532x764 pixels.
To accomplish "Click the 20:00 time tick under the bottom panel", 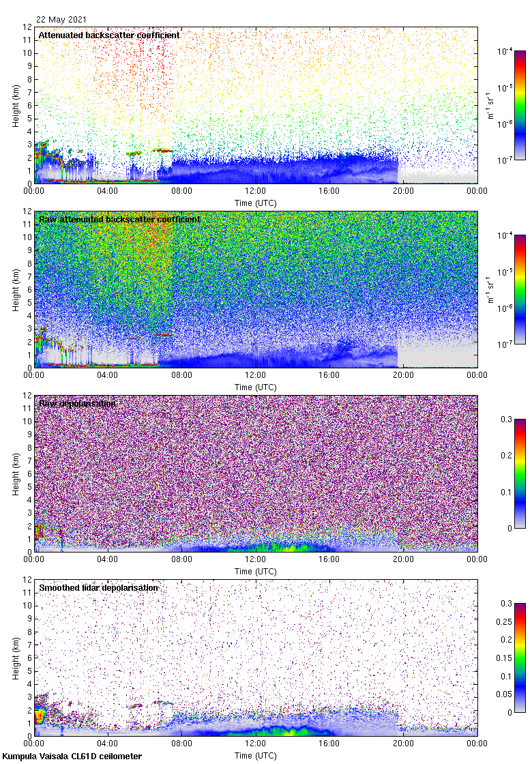I will (x=403, y=743).
